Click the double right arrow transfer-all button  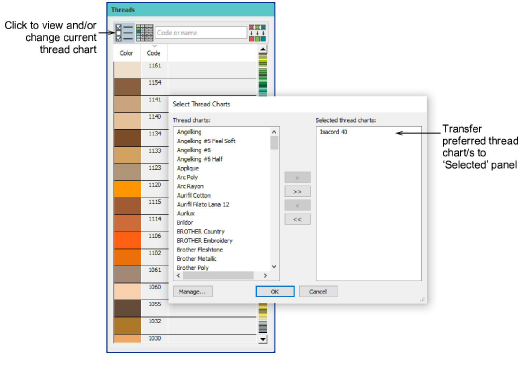click(297, 192)
